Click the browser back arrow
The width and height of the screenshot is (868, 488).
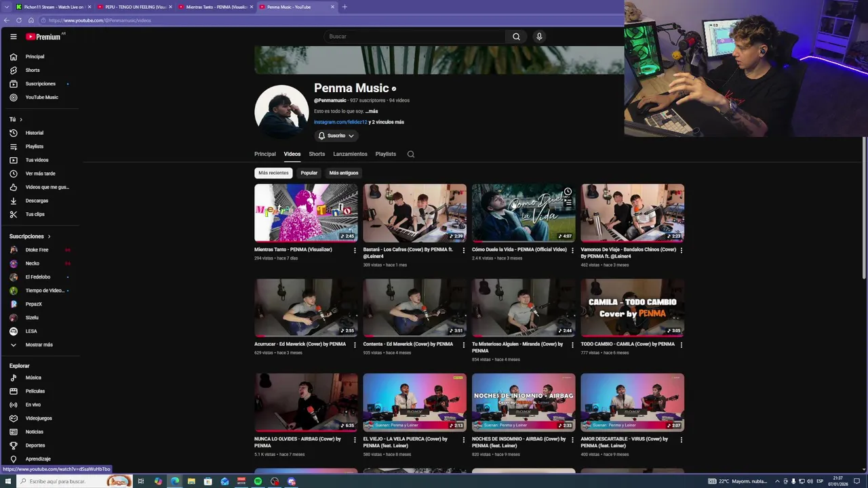(7, 20)
